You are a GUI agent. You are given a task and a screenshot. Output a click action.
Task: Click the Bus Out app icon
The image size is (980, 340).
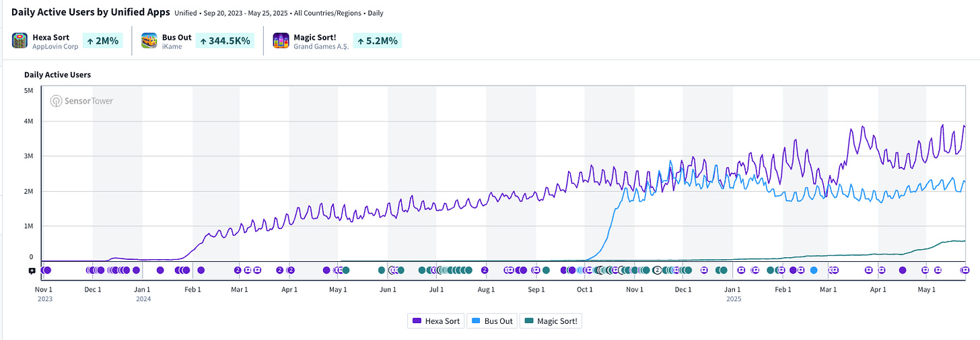(149, 40)
